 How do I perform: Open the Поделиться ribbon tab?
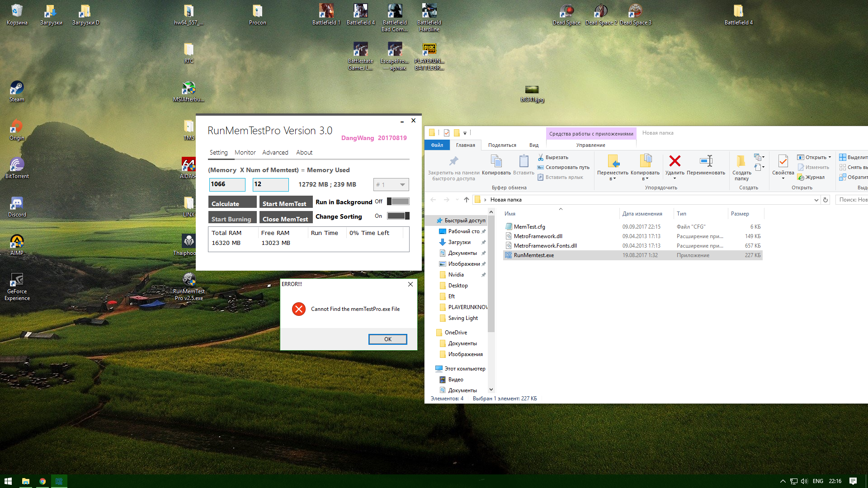coord(502,145)
